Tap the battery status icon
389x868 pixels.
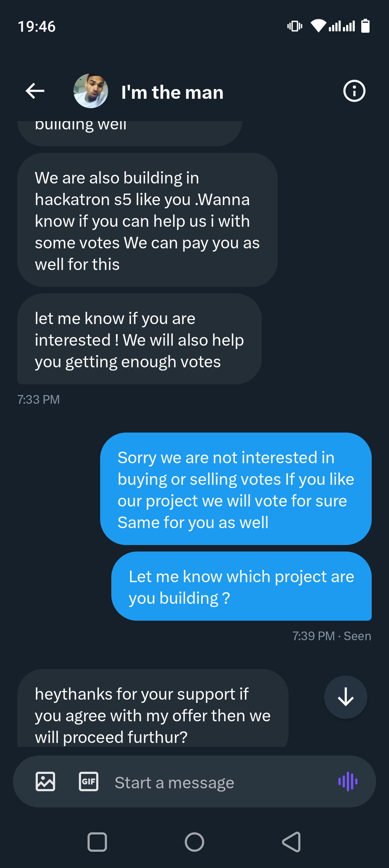pos(365,26)
